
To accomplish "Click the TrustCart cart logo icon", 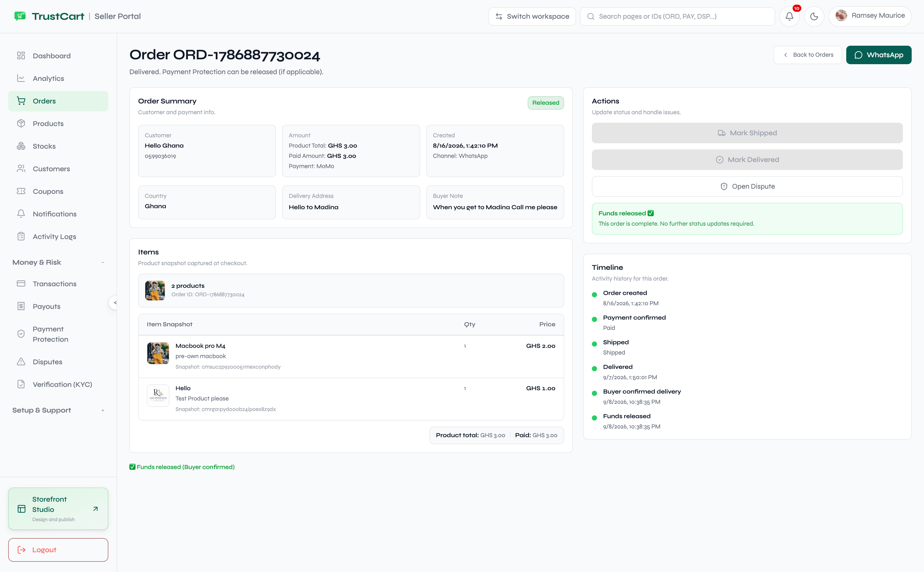I will coord(20,16).
